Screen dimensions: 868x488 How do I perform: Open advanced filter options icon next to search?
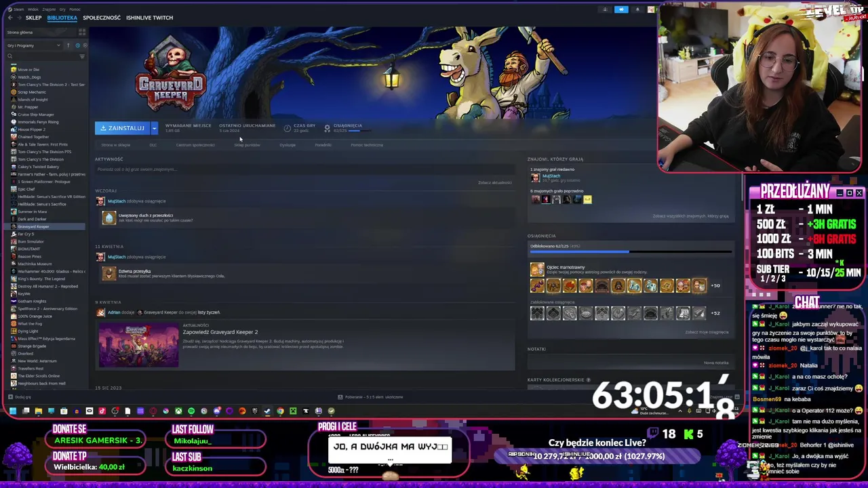pyautogui.click(x=82, y=56)
